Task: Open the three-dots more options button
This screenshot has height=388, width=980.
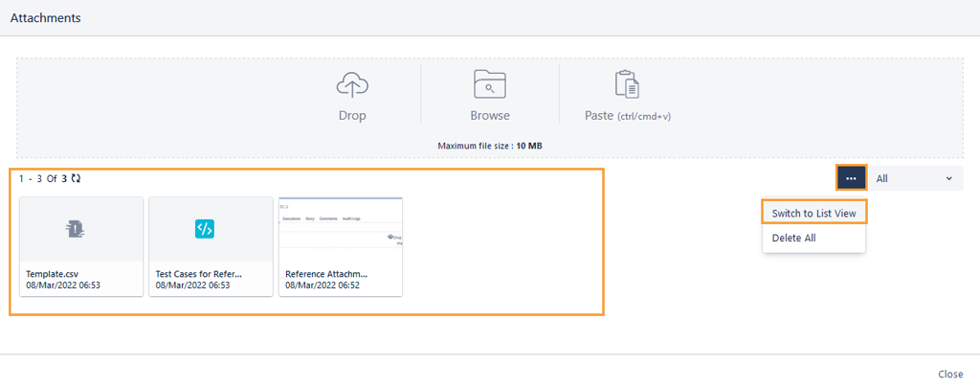Action: (851, 178)
